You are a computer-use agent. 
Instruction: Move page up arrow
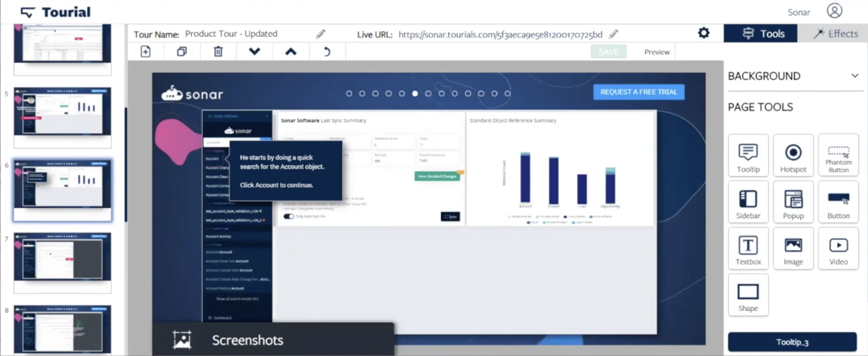click(291, 51)
